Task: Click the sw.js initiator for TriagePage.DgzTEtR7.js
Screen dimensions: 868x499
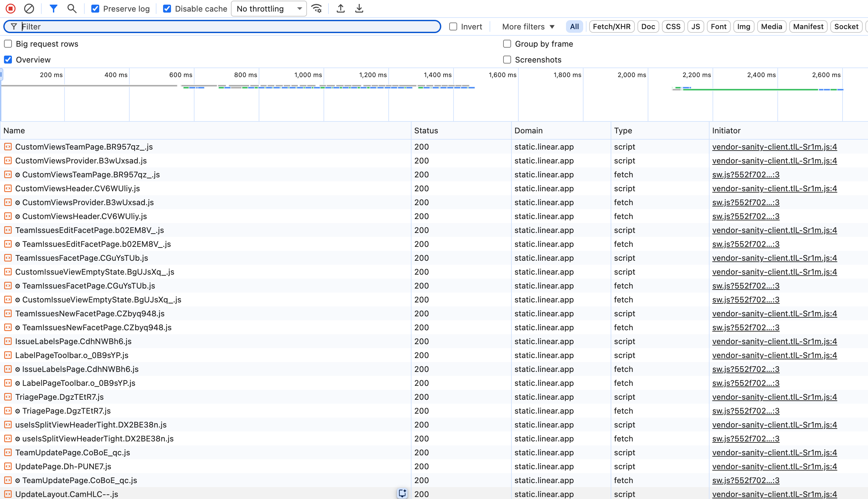Action: 746,411
